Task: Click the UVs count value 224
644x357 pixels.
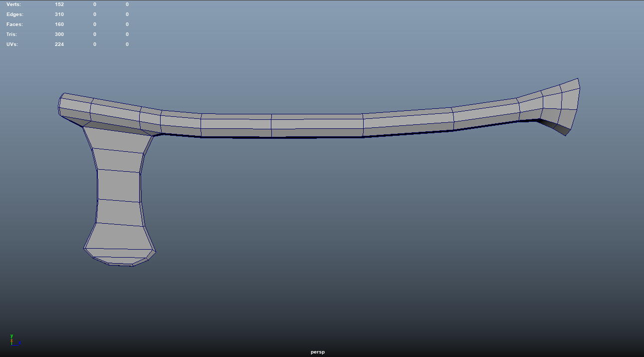Action: [x=59, y=44]
